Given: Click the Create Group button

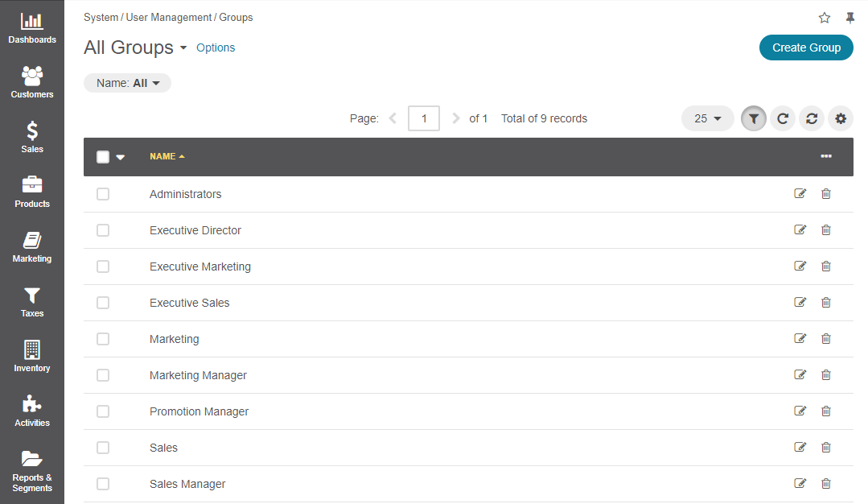Looking at the screenshot, I should pyautogui.click(x=806, y=48).
